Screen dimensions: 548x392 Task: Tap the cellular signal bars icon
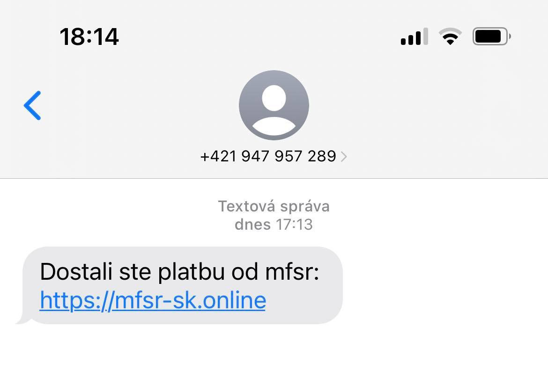pos(414,36)
